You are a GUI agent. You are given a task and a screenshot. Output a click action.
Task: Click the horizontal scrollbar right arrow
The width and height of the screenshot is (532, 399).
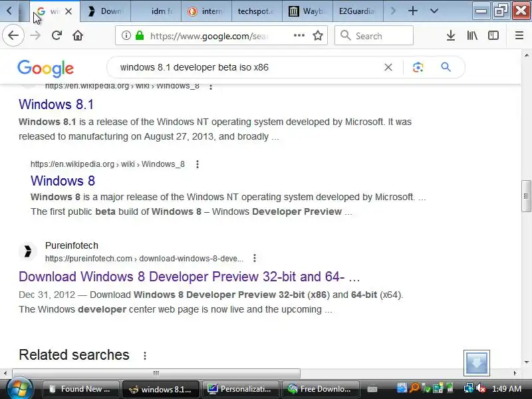point(515,373)
